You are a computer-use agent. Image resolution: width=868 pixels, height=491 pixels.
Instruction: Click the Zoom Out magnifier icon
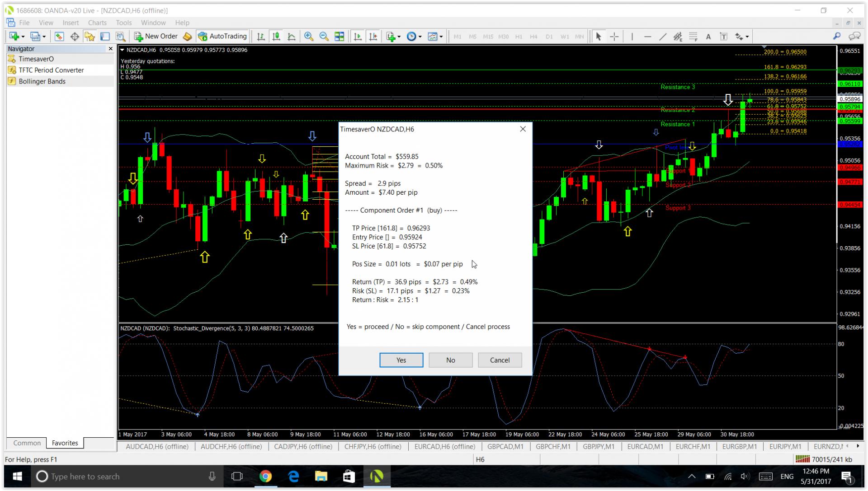point(324,37)
